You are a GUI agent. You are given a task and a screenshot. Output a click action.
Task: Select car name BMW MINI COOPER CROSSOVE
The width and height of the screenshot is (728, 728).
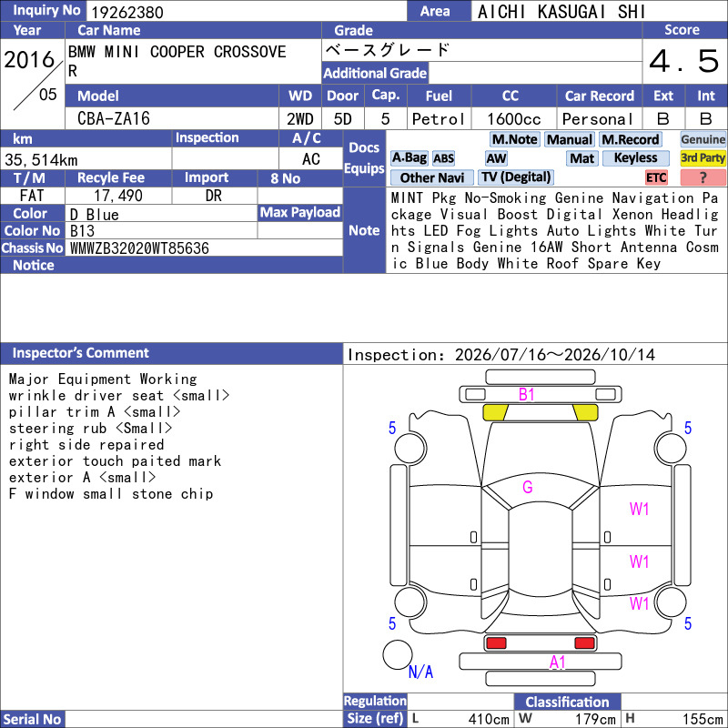click(x=177, y=52)
